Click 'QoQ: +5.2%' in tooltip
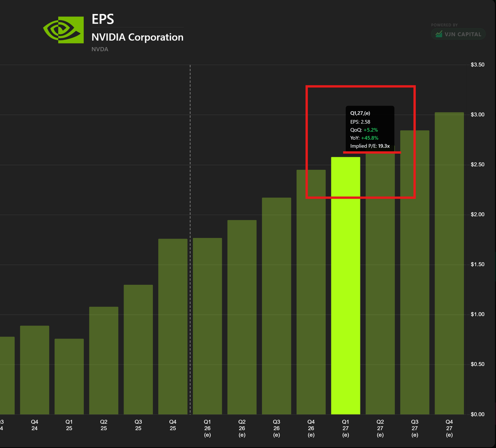 coord(364,130)
